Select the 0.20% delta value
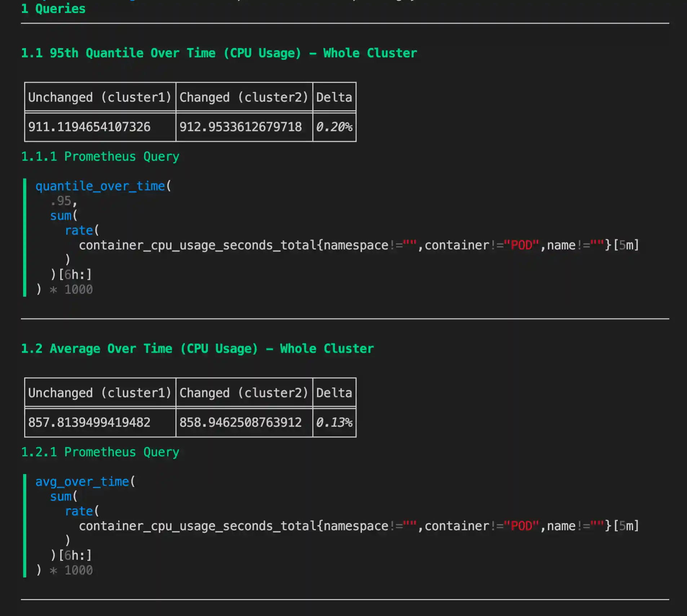This screenshot has width=687, height=616. click(x=334, y=127)
